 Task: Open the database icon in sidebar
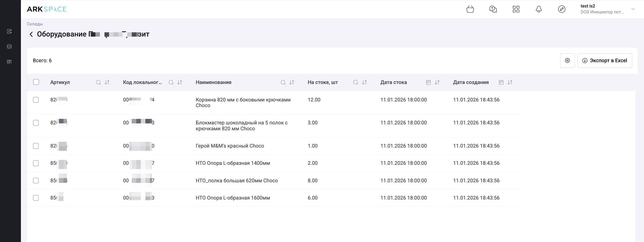click(9, 47)
